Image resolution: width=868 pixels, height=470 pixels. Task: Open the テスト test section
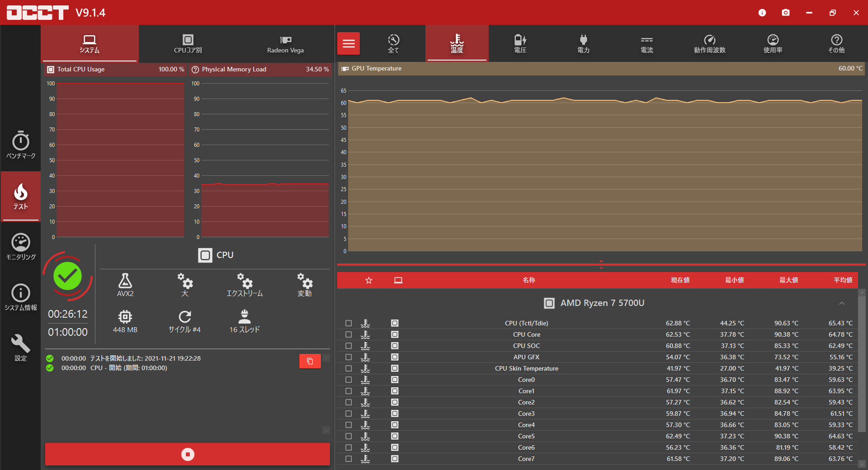pyautogui.click(x=21, y=197)
